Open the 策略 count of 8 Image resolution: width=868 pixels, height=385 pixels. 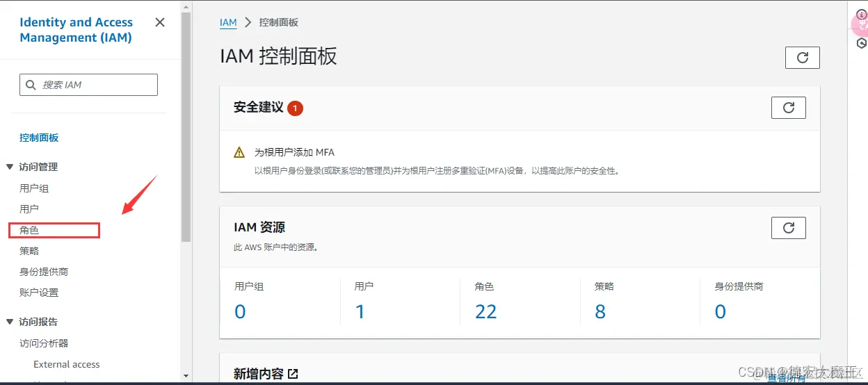tap(600, 312)
